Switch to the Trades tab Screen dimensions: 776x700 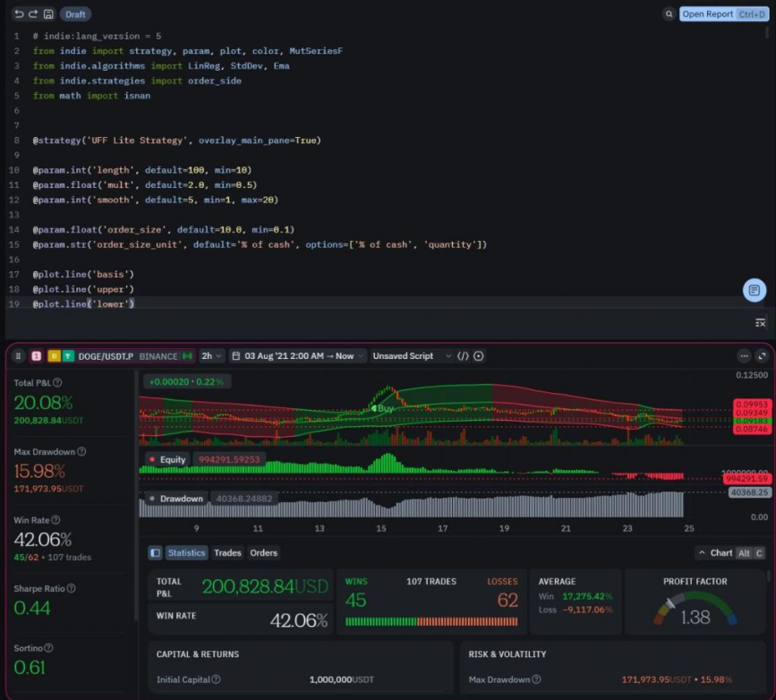[x=228, y=552]
